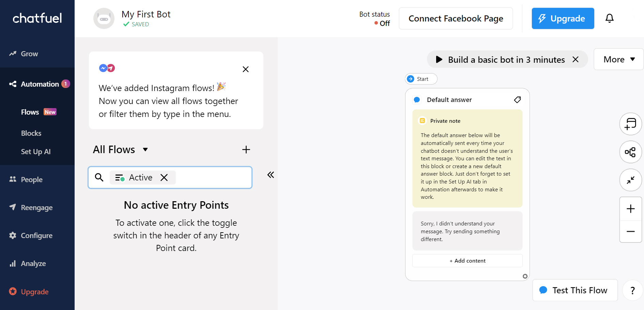The image size is (644, 310).
Task: Play the Build a basic bot tutorial
Action: 439,60
